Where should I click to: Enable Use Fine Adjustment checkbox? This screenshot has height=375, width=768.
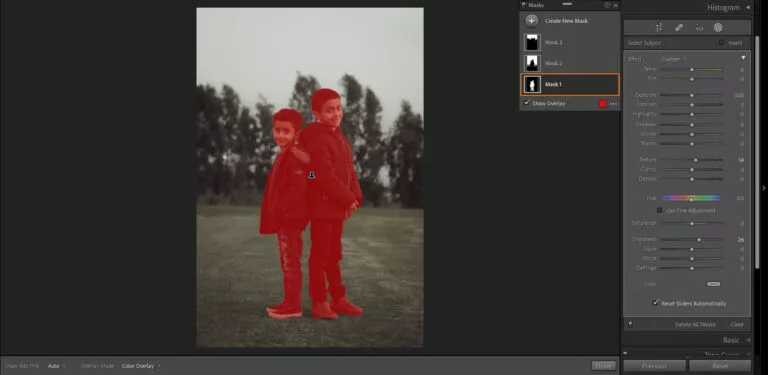[659, 211]
